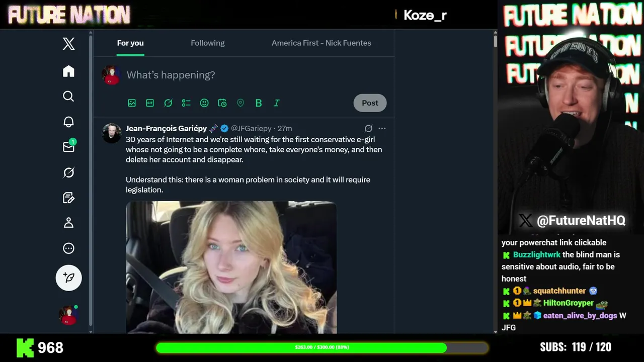
Task: Go to Home via house icon
Action: 68,71
